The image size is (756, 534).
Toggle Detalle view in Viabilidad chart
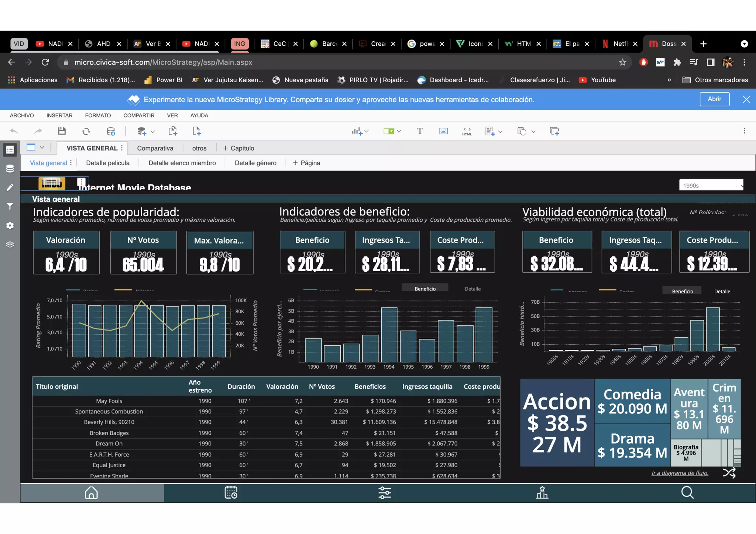pyautogui.click(x=722, y=291)
